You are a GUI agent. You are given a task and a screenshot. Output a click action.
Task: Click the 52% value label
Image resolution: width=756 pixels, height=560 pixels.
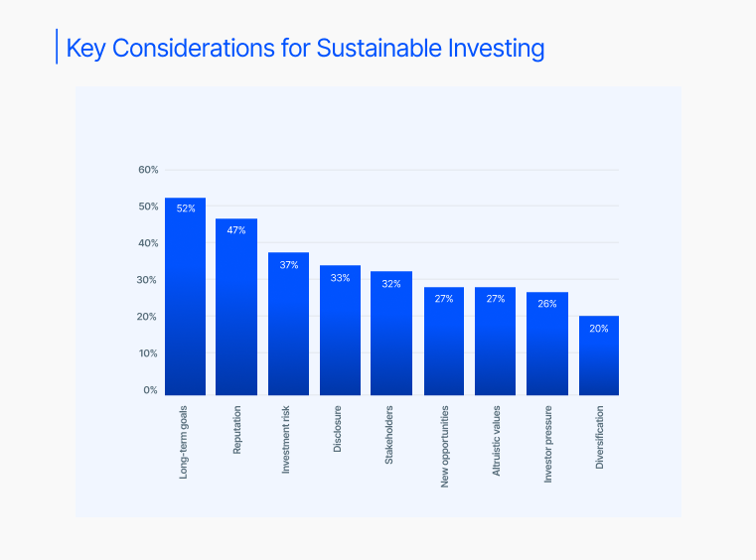pyautogui.click(x=186, y=209)
